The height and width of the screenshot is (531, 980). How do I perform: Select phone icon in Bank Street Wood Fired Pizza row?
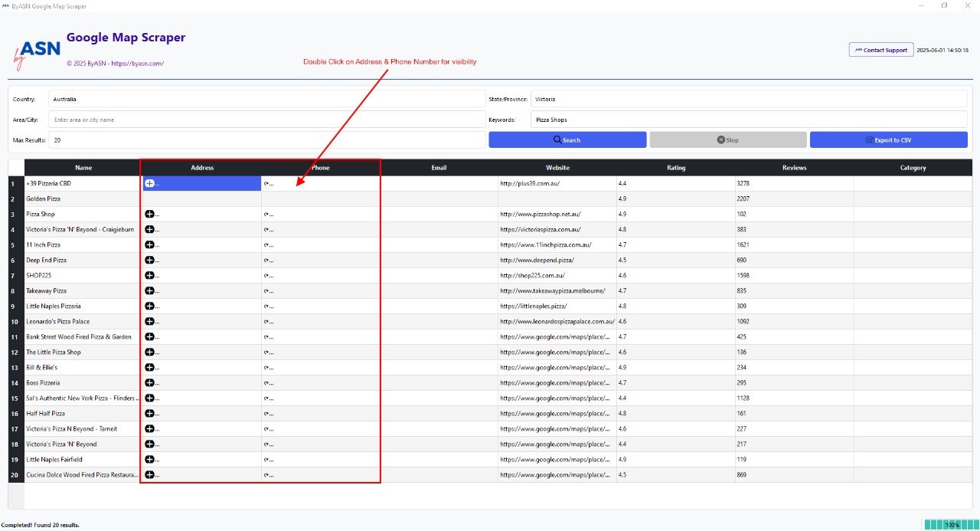[x=266, y=337]
